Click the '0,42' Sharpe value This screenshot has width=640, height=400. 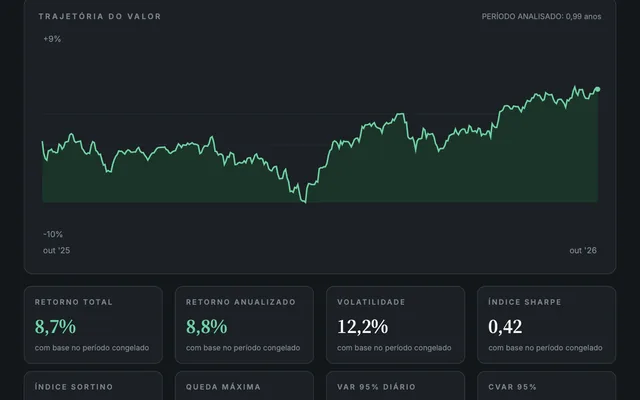(x=505, y=327)
